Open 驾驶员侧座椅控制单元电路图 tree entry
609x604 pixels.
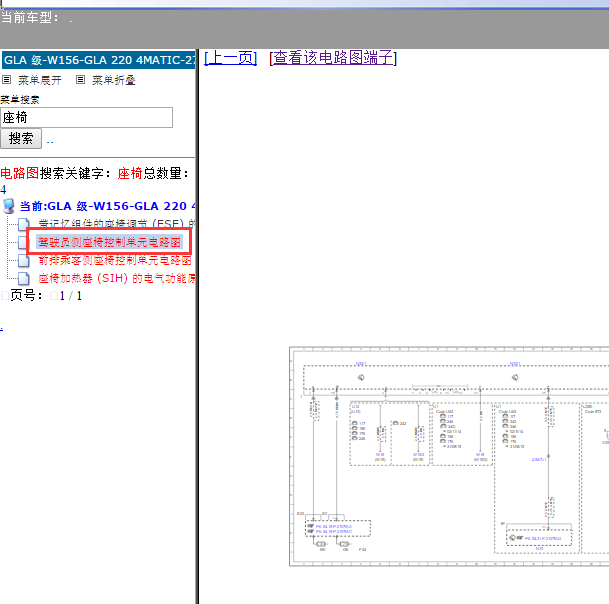click(x=109, y=242)
